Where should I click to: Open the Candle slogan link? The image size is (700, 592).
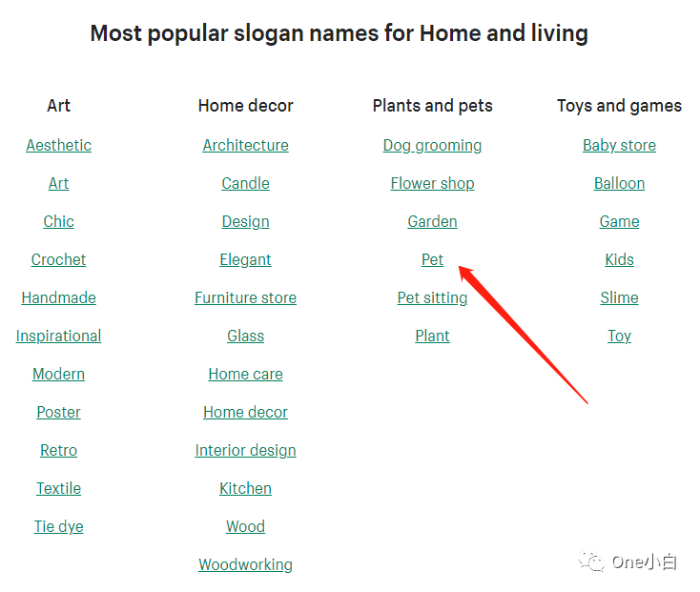(x=245, y=183)
